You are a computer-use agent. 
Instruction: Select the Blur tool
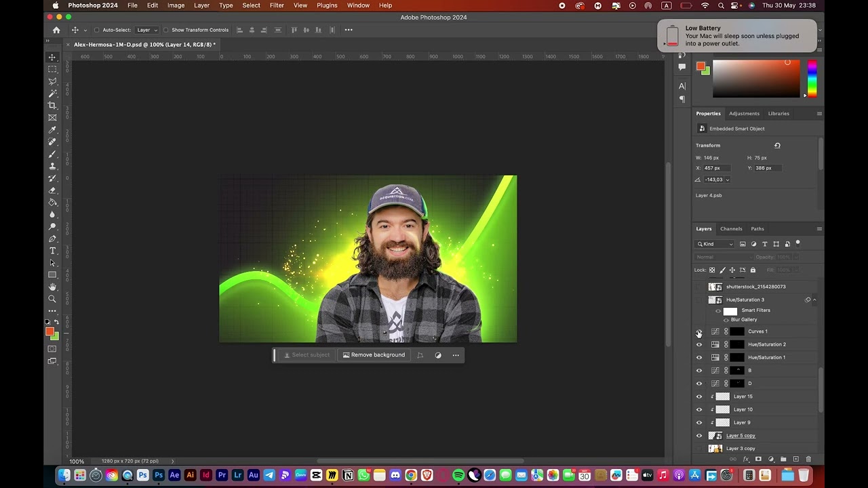click(x=52, y=215)
